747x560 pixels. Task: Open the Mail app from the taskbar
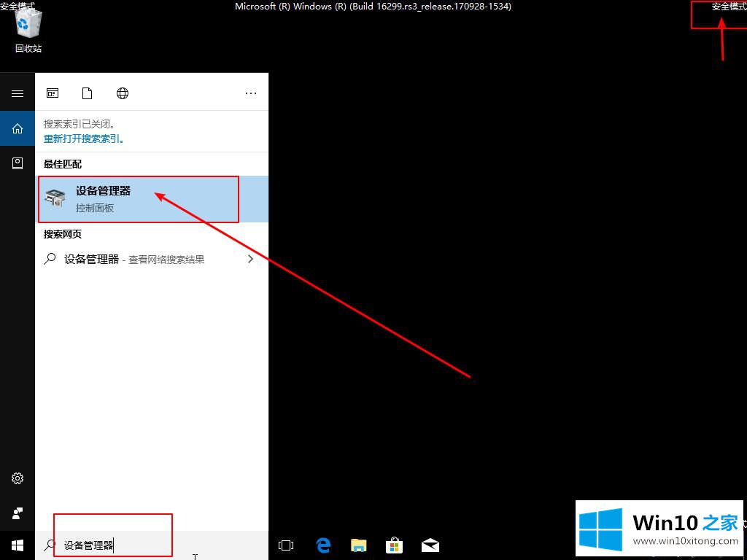click(x=430, y=545)
